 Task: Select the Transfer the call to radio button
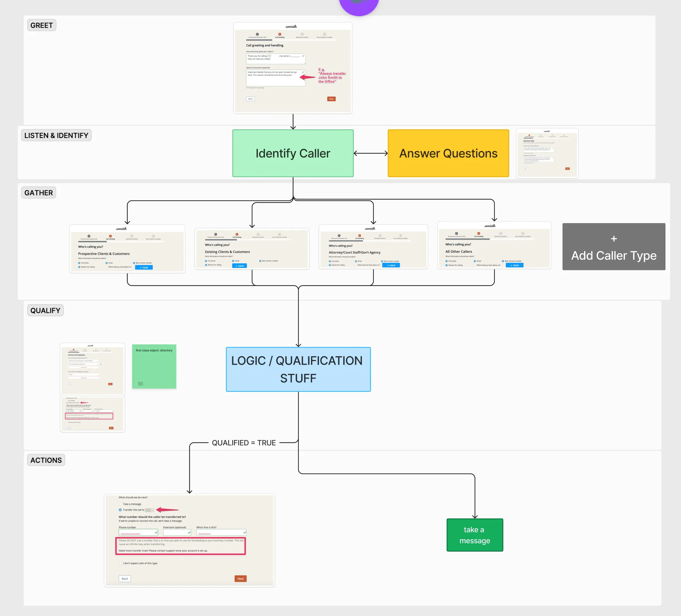[x=120, y=510]
